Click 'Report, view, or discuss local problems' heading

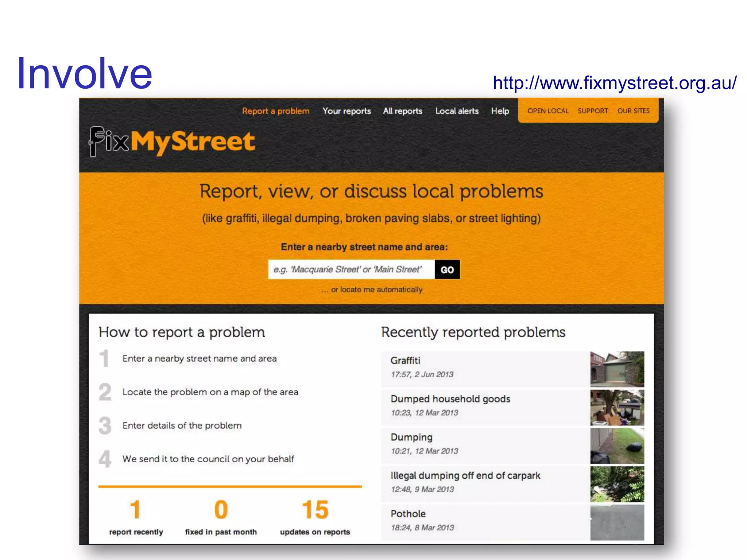(371, 191)
